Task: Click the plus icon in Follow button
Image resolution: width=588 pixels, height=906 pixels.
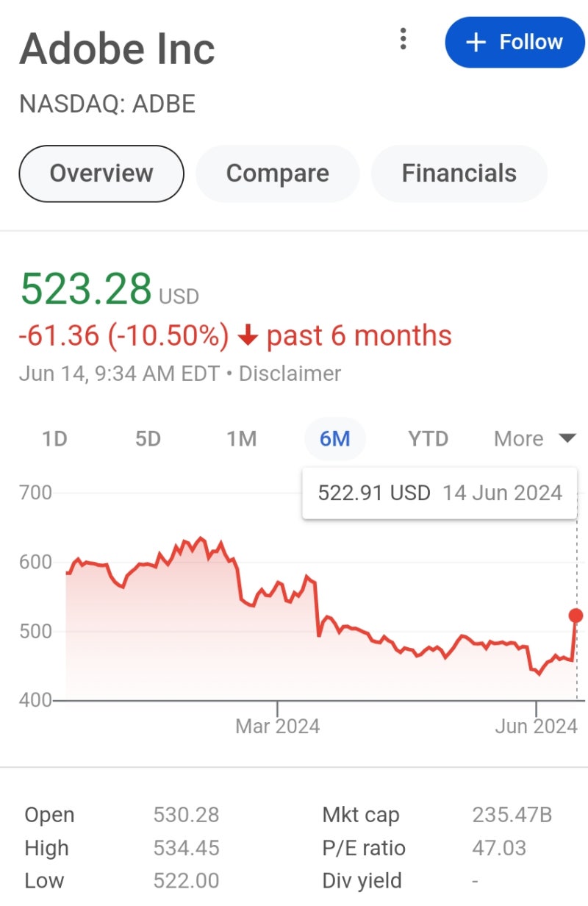Action: click(x=476, y=43)
